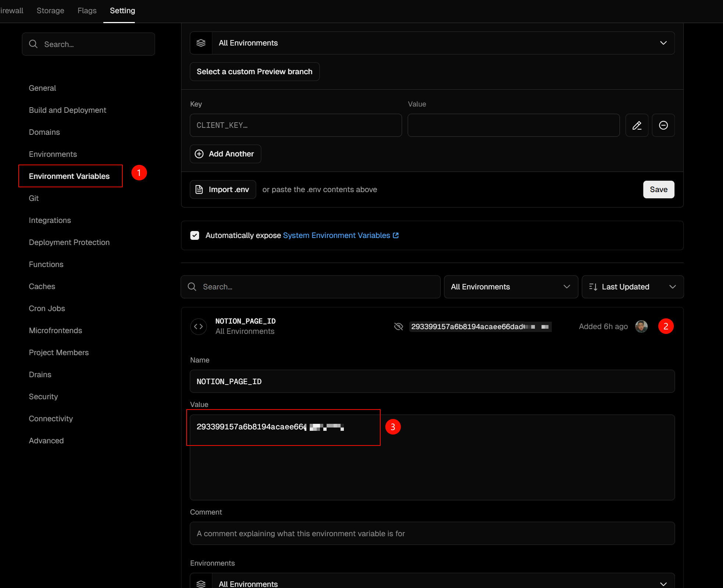
Task: Expand the top All Environments dropdown
Action: (663, 43)
